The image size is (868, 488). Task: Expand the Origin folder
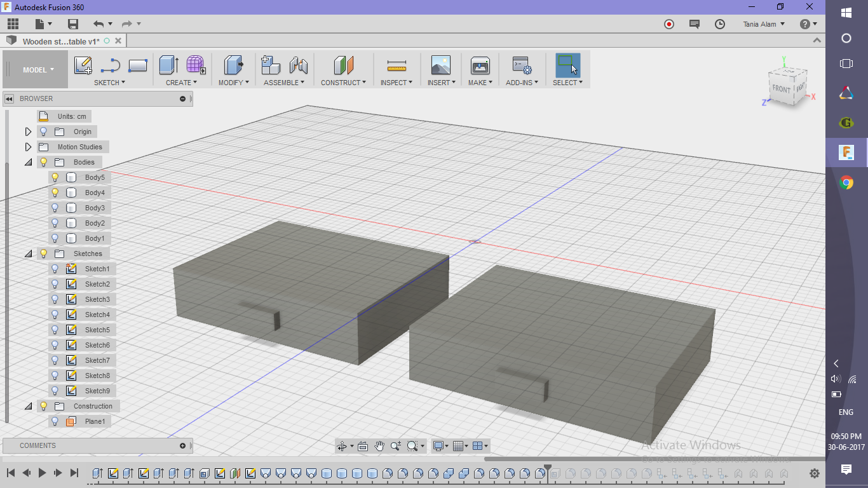28,132
